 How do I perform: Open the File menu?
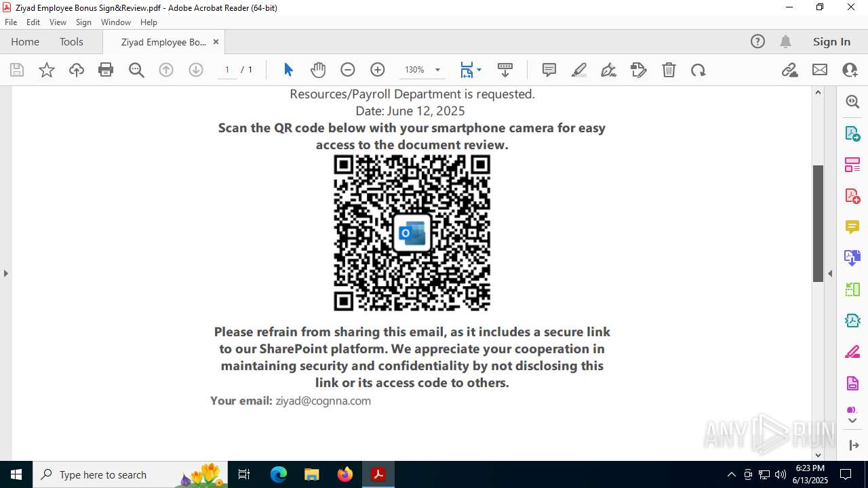point(11,22)
